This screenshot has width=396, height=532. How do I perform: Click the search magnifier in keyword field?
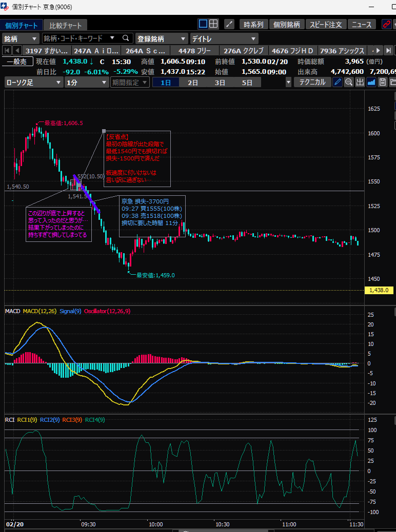click(x=126, y=38)
